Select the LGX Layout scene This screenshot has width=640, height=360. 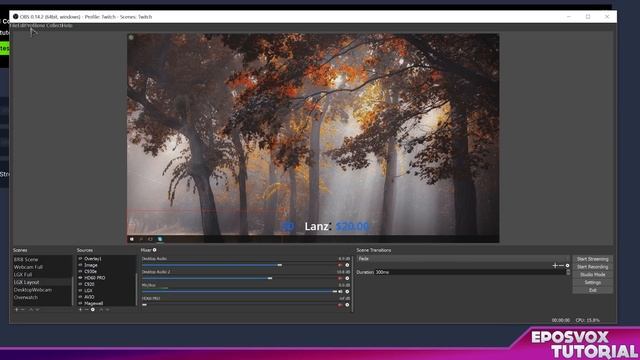coord(27,282)
